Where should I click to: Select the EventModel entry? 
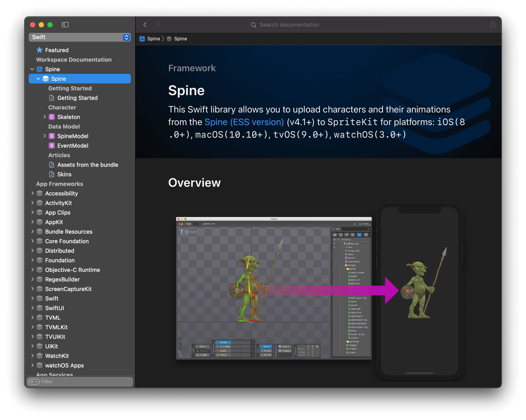80,146
